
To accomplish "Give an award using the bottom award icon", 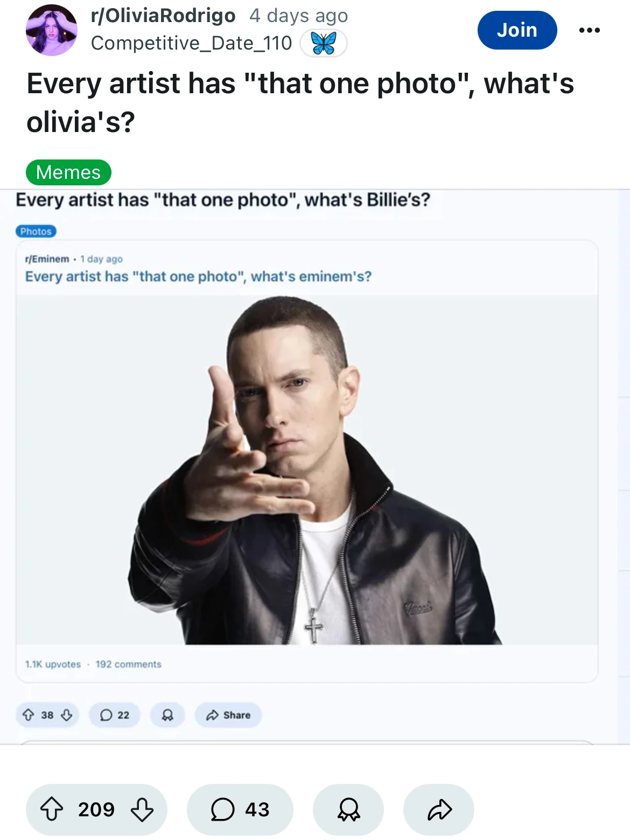I will coord(348,809).
